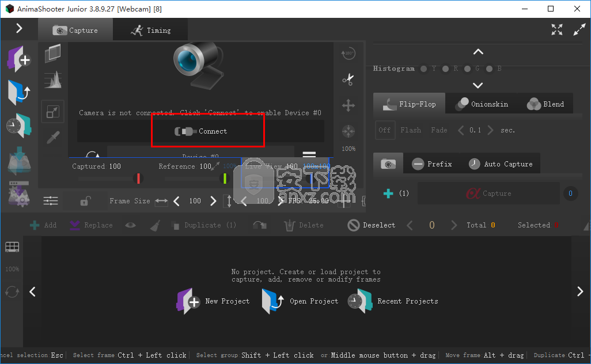Click the center Recent Projects link
Viewport: 591px width, 364px height.
pyautogui.click(x=393, y=301)
